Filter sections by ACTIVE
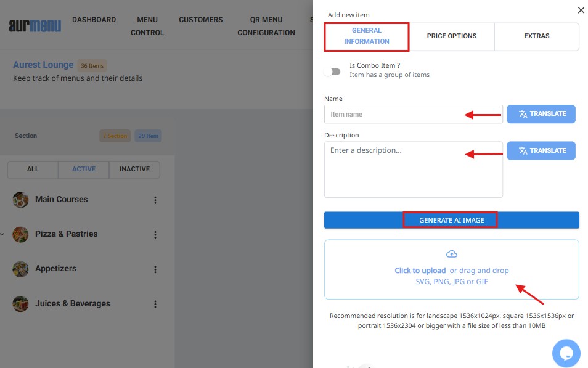Image resolution: width=588 pixels, height=368 pixels. pyautogui.click(x=83, y=170)
